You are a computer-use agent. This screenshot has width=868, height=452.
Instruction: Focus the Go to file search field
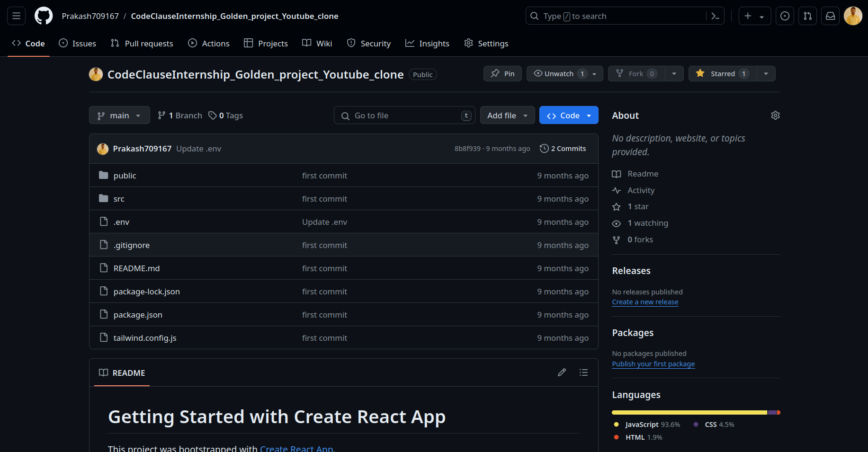click(405, 115)
